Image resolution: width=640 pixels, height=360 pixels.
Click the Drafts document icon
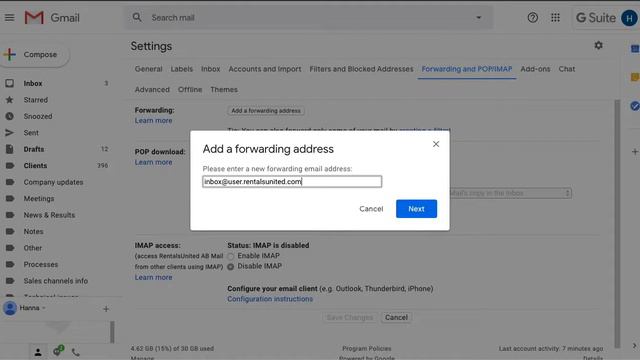coord(9,149)
